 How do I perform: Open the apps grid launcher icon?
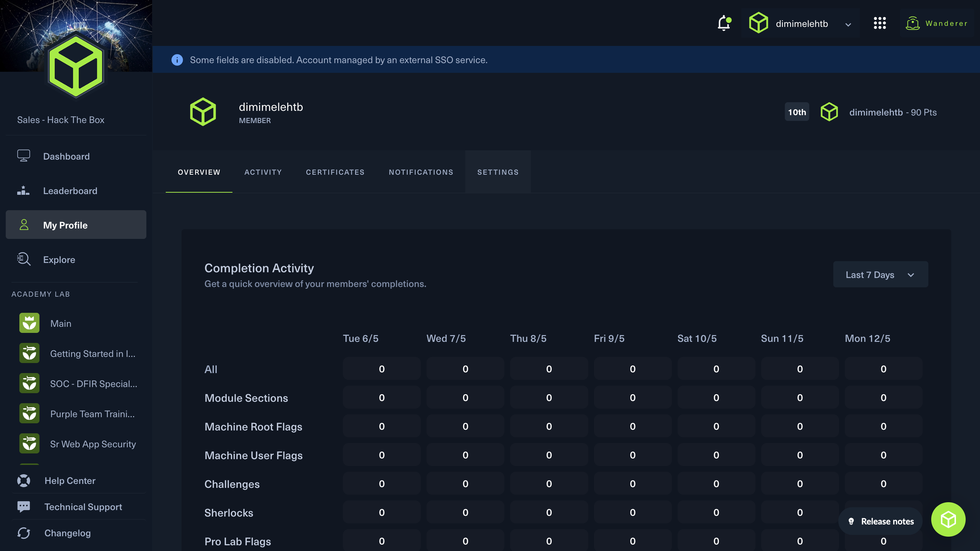click(880, 23)
